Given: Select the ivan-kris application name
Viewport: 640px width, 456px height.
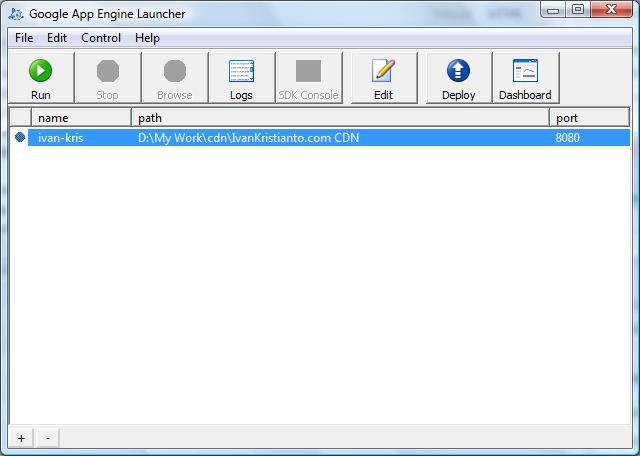Looking at the screenshot, I should click(x=61, y=138).
